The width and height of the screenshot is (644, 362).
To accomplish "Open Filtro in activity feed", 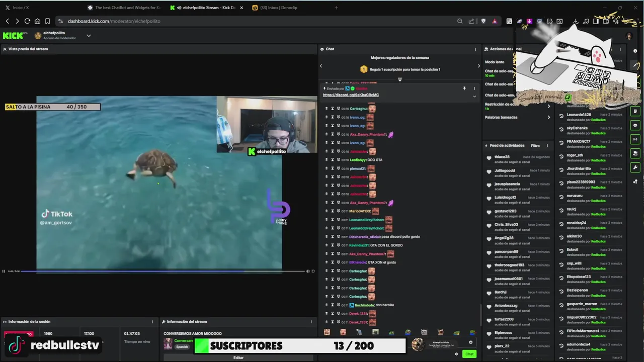I will pos(535,146).
